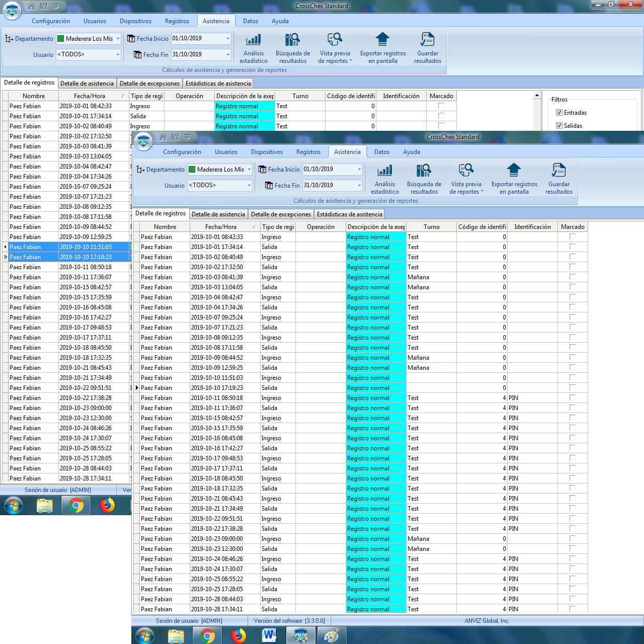Click the department tree icon in front window
Viewport: 644px width, 644px height.
point(140,170)
